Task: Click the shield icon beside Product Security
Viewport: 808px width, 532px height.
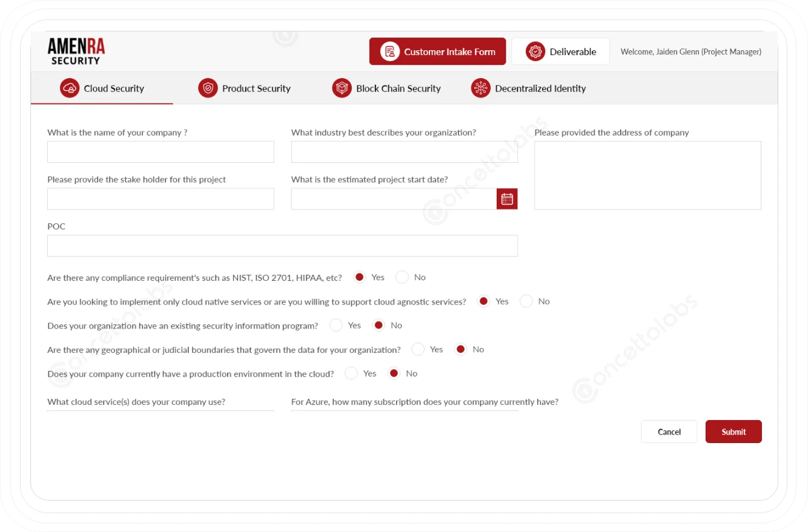Action: 208,88
